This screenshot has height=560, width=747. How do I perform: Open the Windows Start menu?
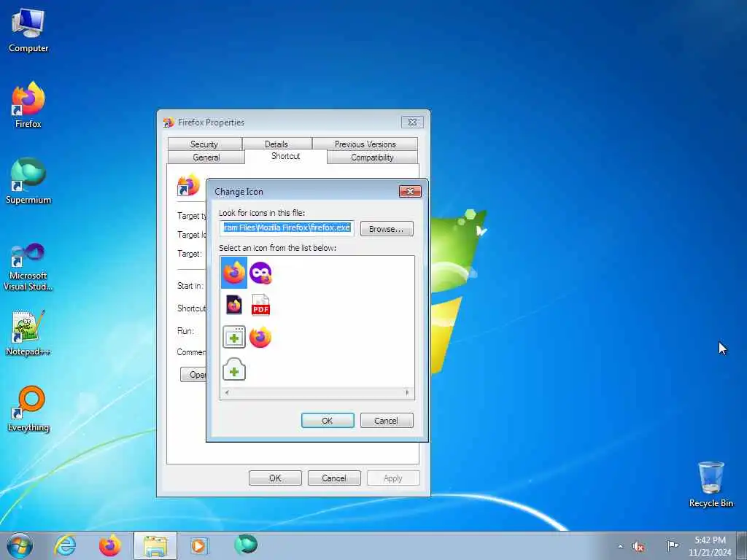click(x=20, y=545)
